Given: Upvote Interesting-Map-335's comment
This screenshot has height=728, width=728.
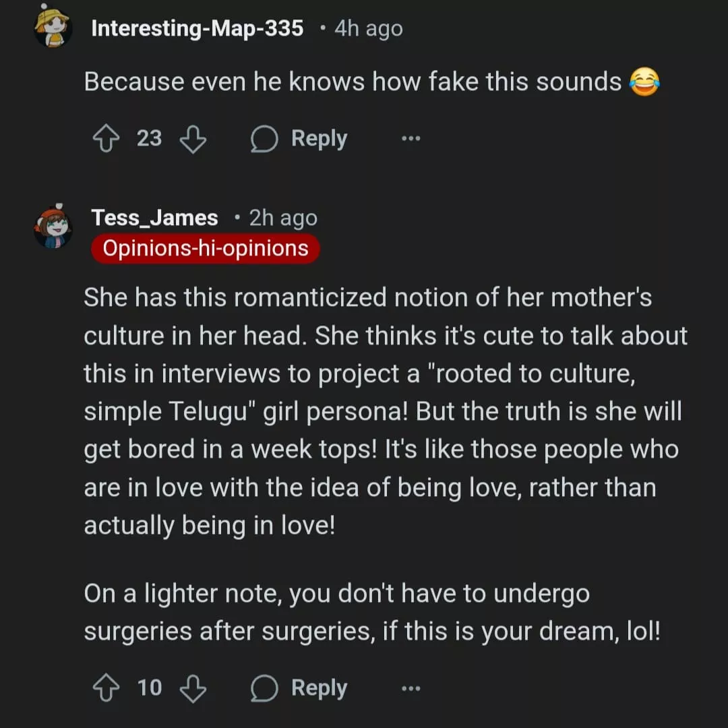Looking at the screenshot, I should tap(107, 139).
